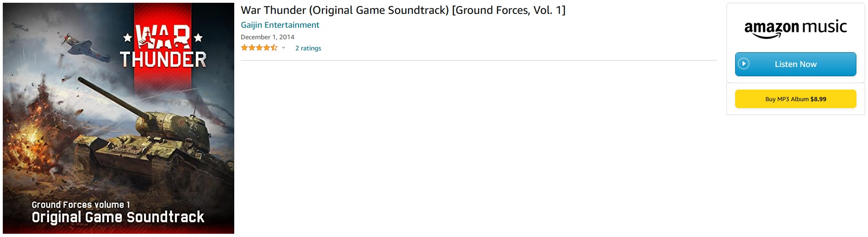This screenshot has width=868, height=237.
Task: Click the War Thunder soundtrack album title
Action: (x=403, y=10)
